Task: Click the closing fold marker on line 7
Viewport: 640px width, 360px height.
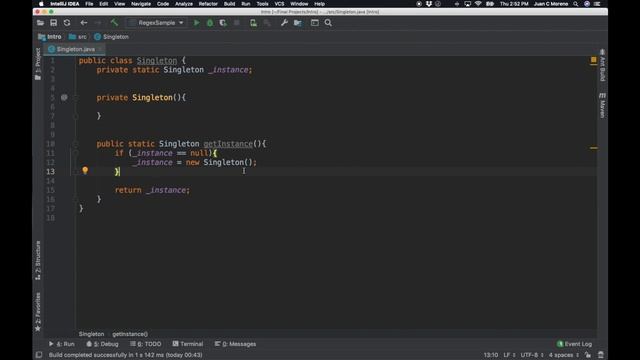Action: tap(76, 116)
